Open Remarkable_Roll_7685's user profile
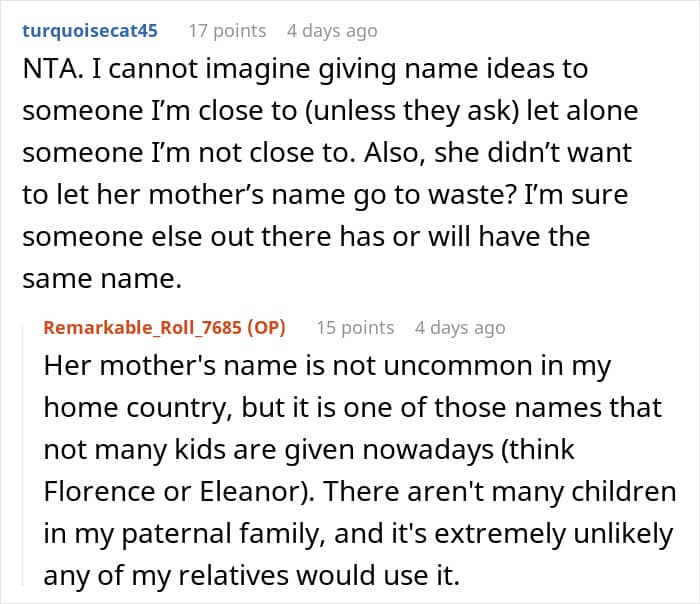The height and width of the screenshot is (604, 700). (142, 328)
